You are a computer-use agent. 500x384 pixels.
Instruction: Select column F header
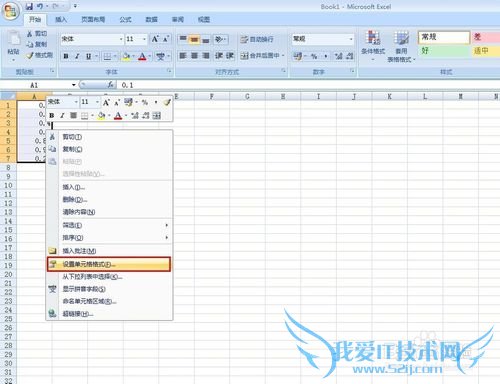(212, 96)
